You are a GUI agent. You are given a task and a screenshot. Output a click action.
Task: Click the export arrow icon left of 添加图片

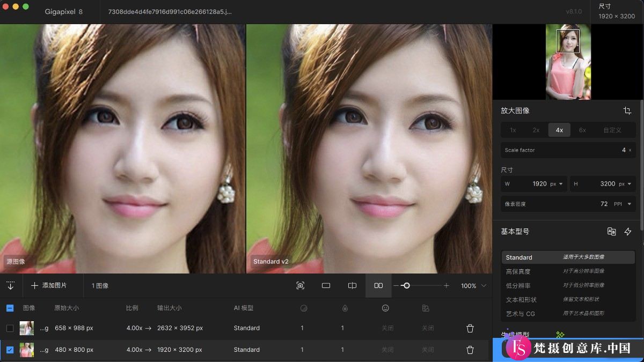(x=11, y=285)
